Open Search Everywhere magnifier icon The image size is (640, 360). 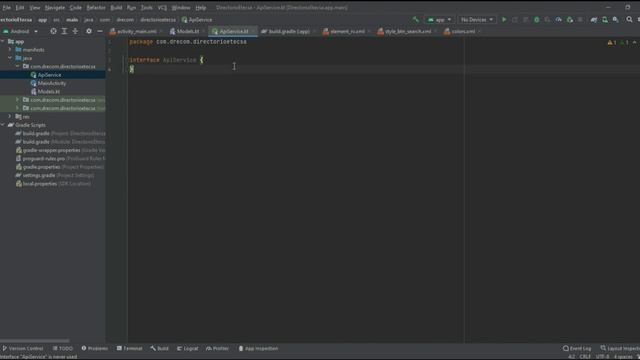pyautogui.click(x=629, y=20)
